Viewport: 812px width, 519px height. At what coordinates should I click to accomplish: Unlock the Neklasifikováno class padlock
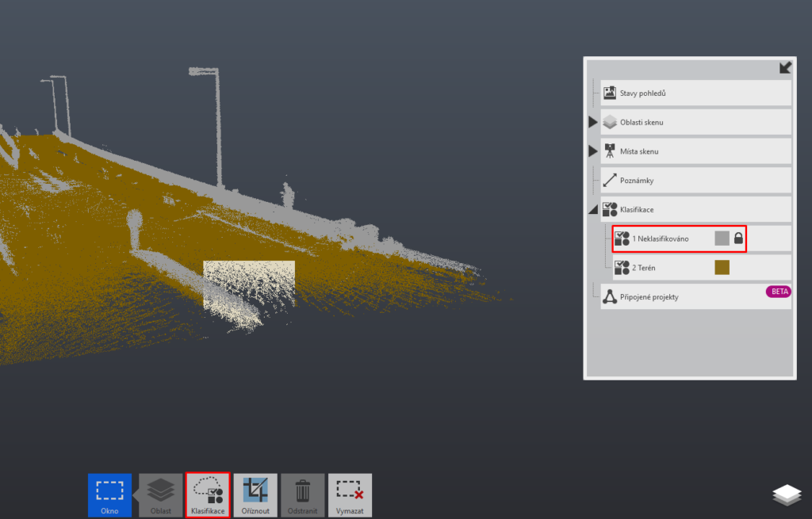(738, 238)
